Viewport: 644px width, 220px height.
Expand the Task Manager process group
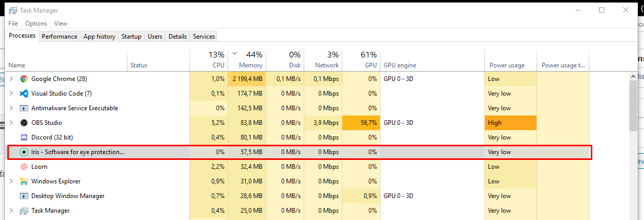11,211
